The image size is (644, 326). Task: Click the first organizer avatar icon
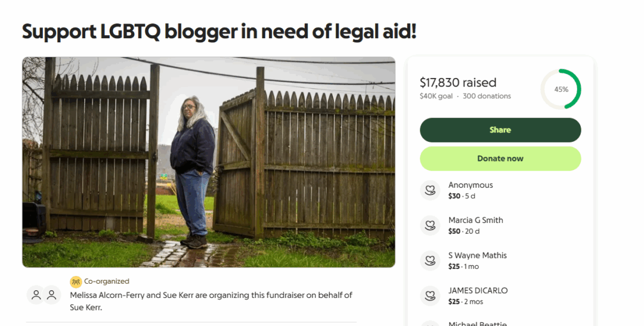click(36, 295)
